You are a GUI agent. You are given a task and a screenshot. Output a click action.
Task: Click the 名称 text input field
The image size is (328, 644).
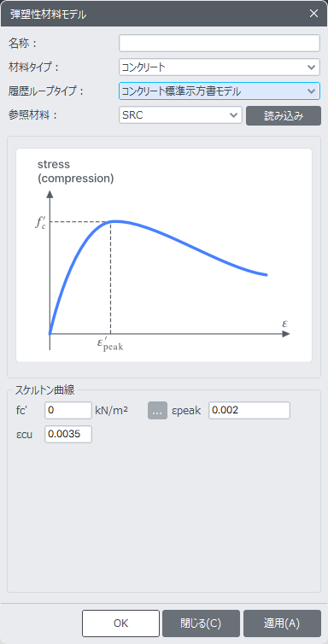pyautogui.click(x=220, y=43)
